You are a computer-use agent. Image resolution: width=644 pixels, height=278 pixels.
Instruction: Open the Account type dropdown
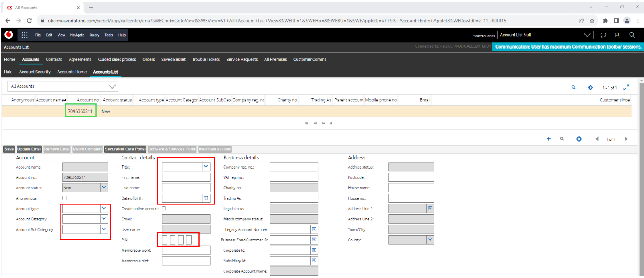point(104,208)
